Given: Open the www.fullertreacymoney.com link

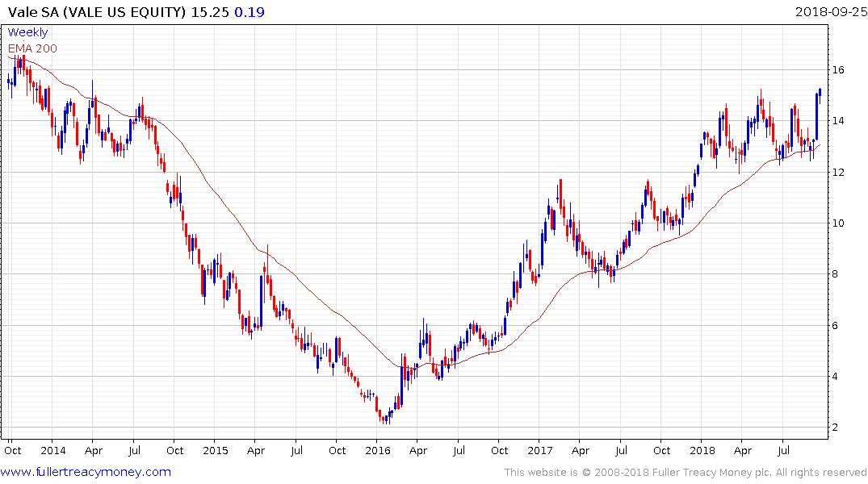Looking at the screenshot, I should (x=86, y=472).
